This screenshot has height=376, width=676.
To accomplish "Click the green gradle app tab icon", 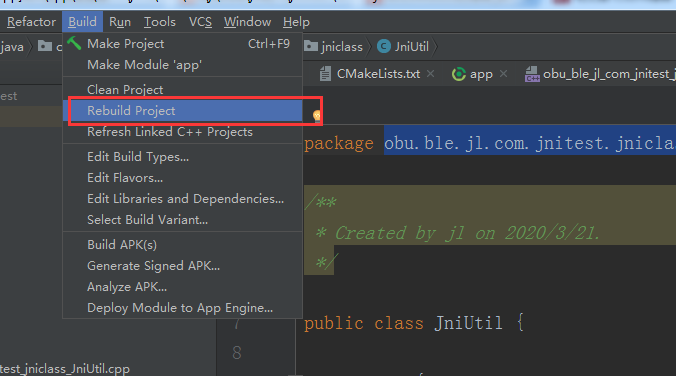I will [x=458, y=74].
